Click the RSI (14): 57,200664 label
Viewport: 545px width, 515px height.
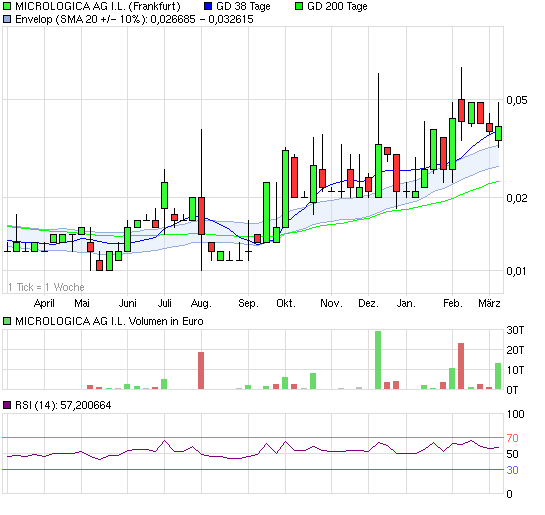pyautogui.click(x=63, y=405)
